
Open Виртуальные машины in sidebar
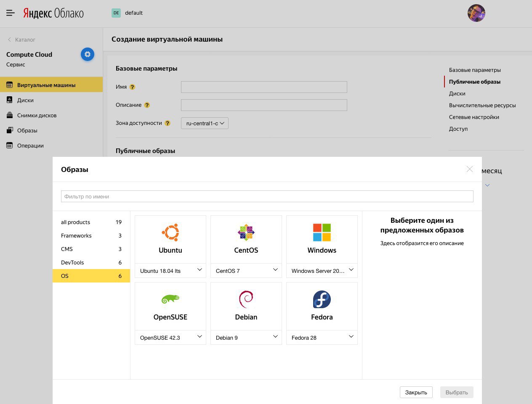click(51, 85)
